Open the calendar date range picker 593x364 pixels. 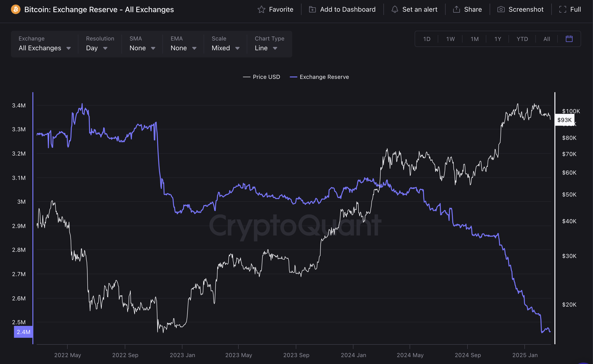point(569,39)
